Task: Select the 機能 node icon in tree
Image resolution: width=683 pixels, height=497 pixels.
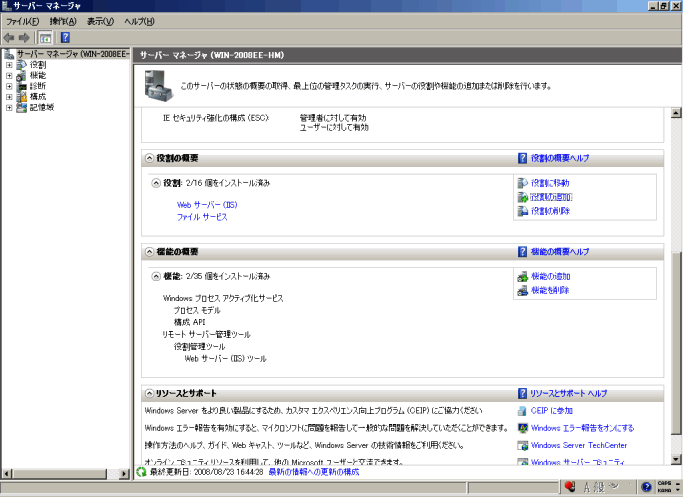Action: (x=22, y=75)
